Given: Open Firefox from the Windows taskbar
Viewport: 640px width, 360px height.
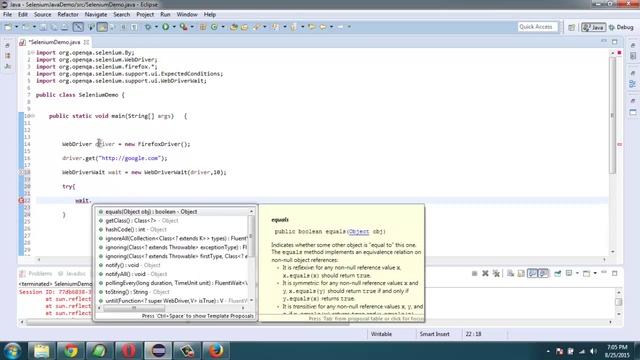Looking at the screenshot, I should point(216,351).
